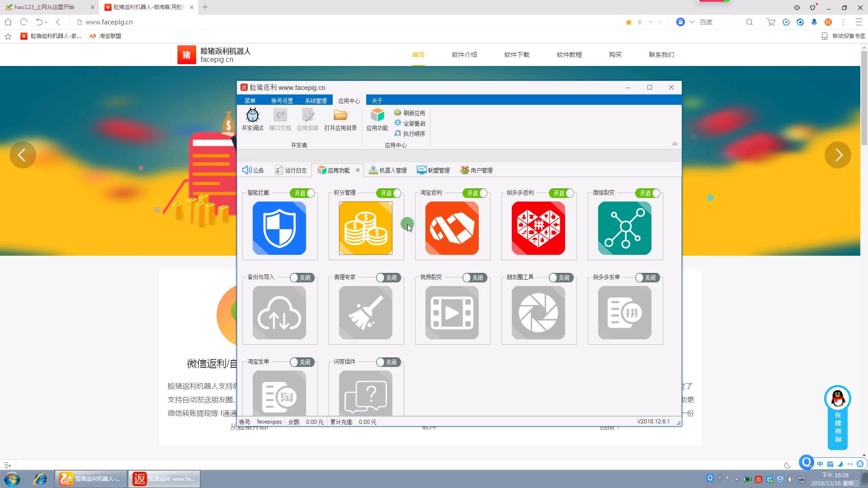868x488 pixels.
Task: Click 执行顺序 in the ribbon
Action: click(410, 133)
